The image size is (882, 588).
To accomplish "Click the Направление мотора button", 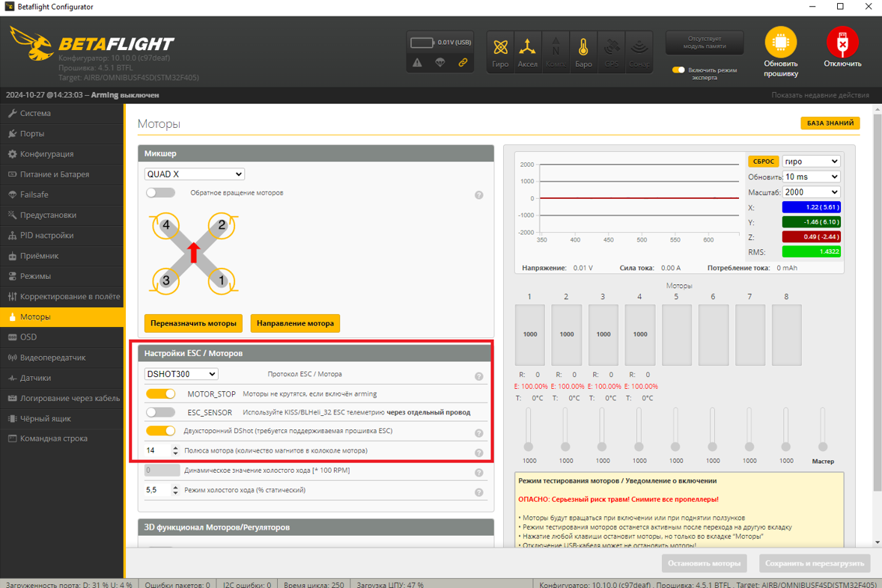I will click(x=295, y=323).
